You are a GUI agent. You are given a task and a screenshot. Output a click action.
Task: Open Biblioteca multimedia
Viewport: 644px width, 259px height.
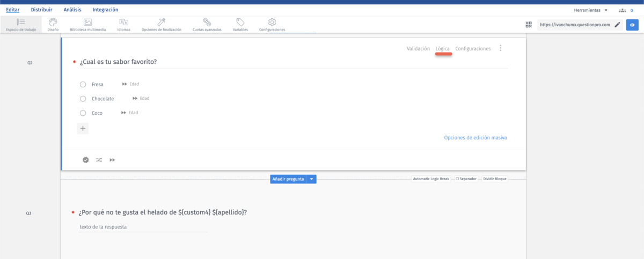88,25
